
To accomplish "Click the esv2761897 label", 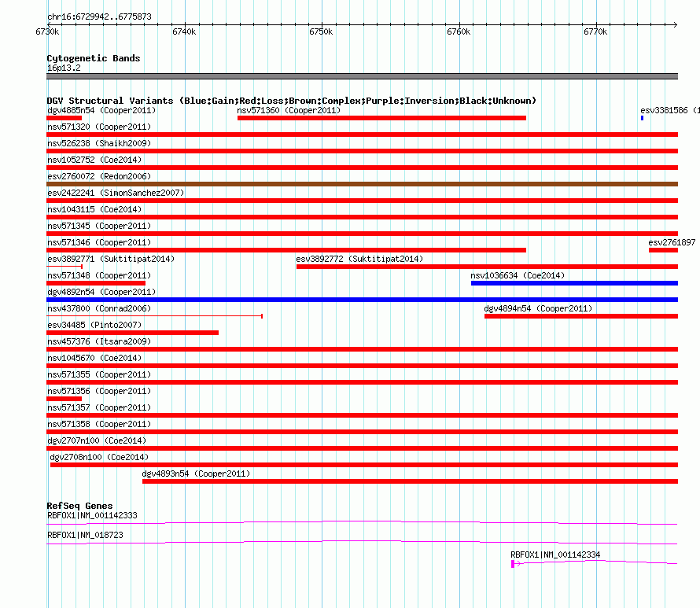I will tap(672, 242).
